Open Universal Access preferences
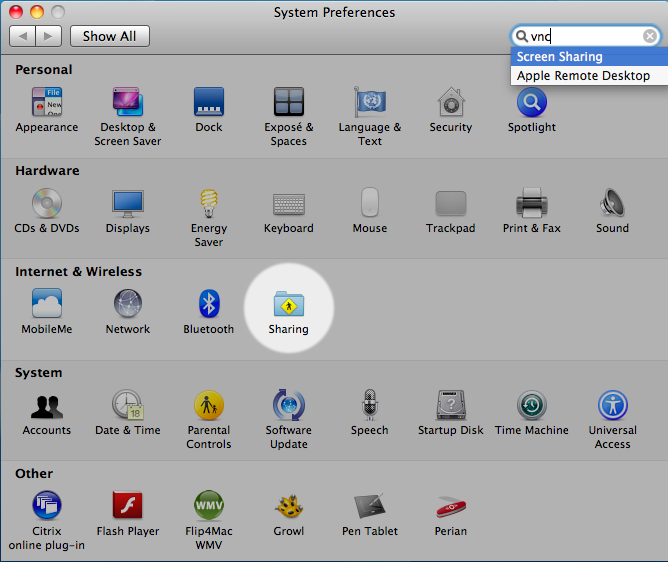Screen dimensions: 668x562 [x=612, y=405]
